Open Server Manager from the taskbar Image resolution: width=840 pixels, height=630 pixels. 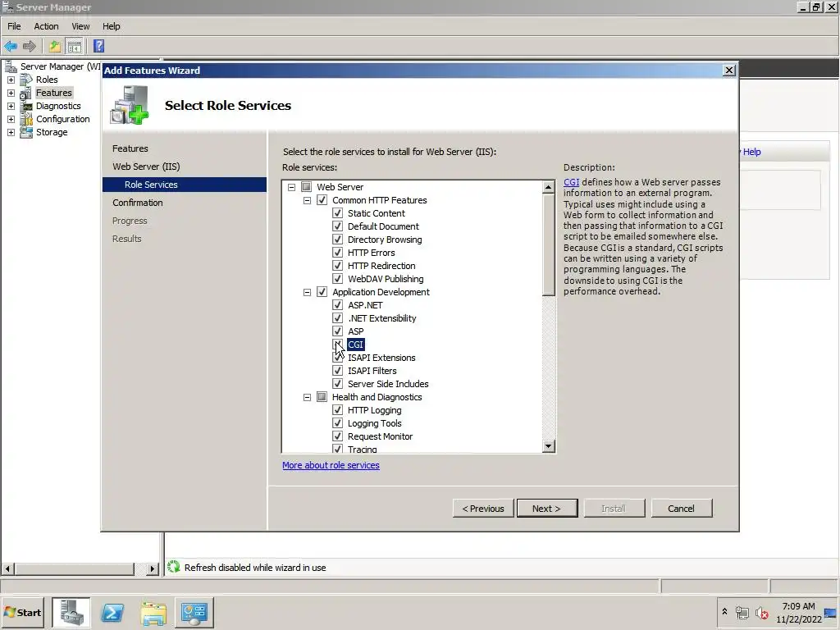(x=71, y=612)
